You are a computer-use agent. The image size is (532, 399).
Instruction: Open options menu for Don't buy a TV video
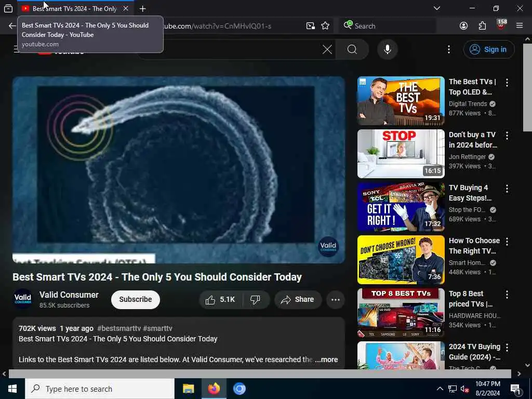(507, 136)
